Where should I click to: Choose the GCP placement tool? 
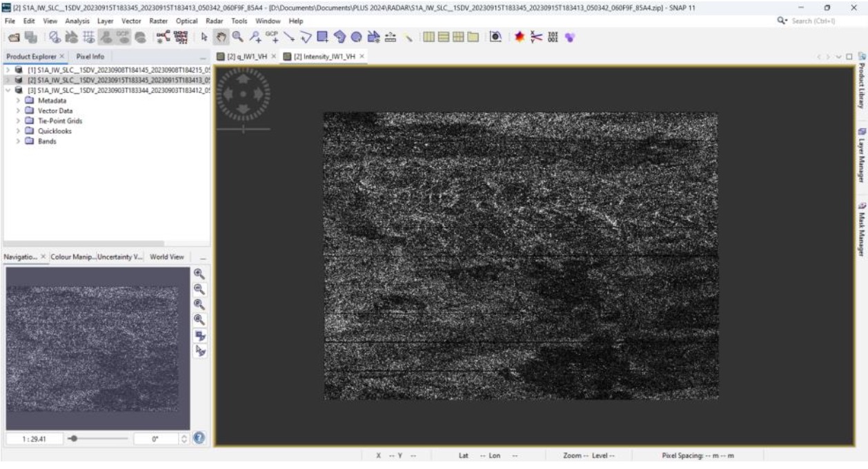coord(271,37)
